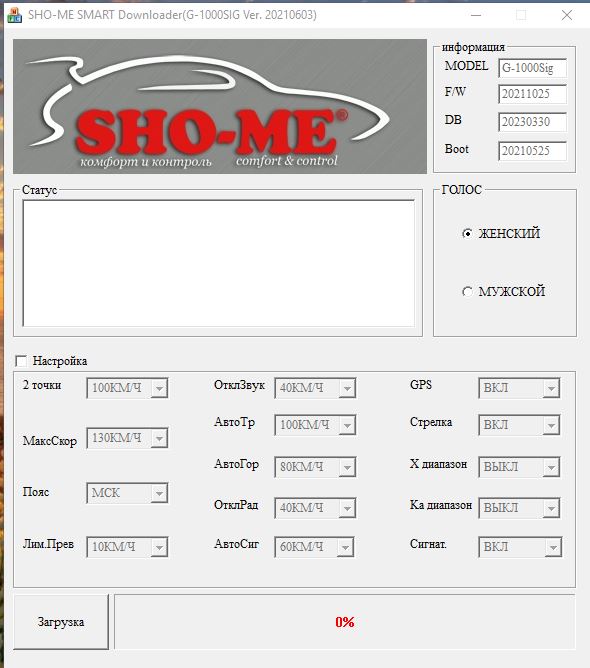Open the МаксСкор dropdown showing 130КМ/Ч

(x=127, y=438)
